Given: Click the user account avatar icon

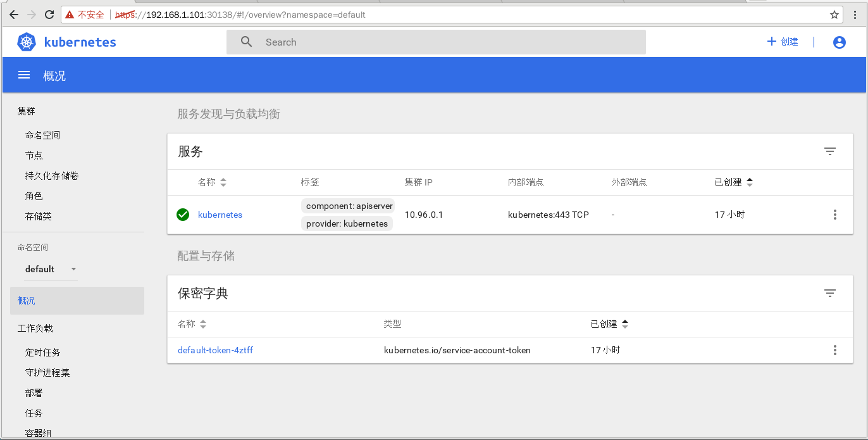Looking at the screenshot, I should tap(840, 42).
